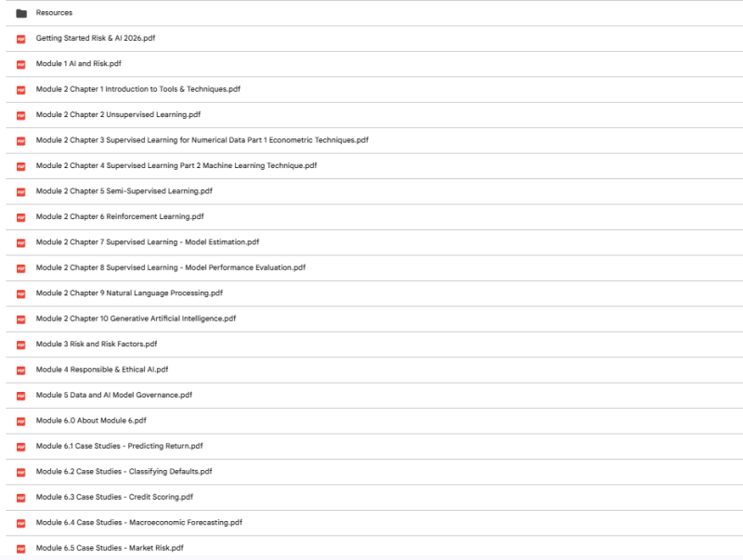Image resolution: width=743 pixels, height=560 pixels.
Task: Open Module 2 Chapter 9 Natural Language Processing.pdf
Action: click(129, 293)
